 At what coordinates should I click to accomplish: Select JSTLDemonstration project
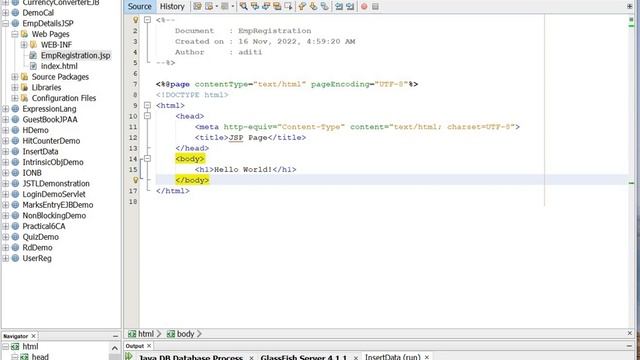pos(56,183)
